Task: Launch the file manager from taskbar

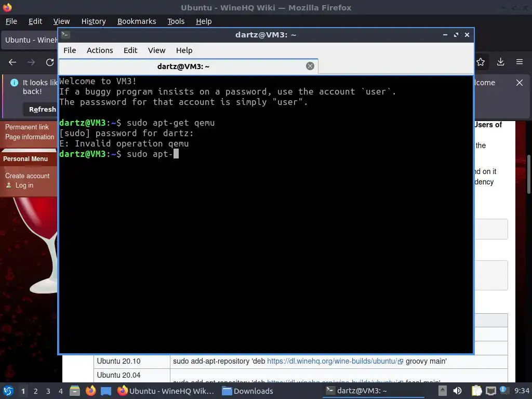Action: coord(75,391)
